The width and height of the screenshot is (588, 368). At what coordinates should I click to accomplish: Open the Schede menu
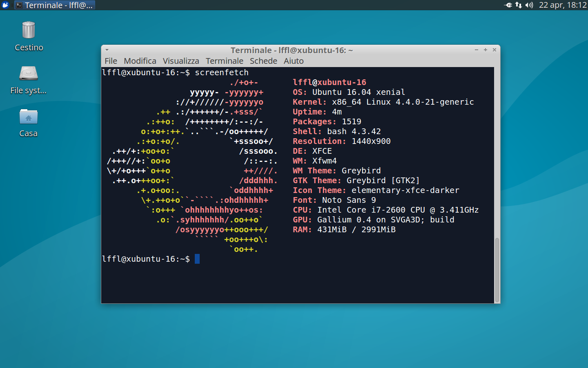[x=263, y=61]
